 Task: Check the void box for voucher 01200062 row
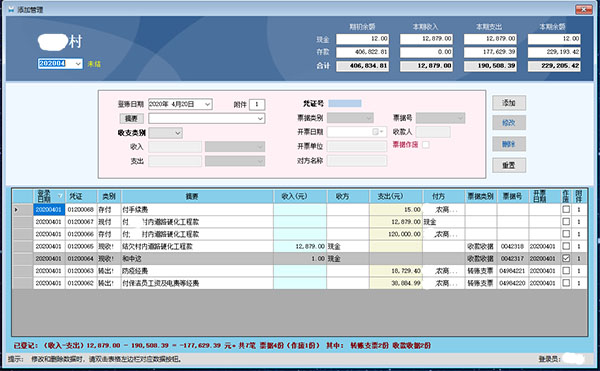566,283
